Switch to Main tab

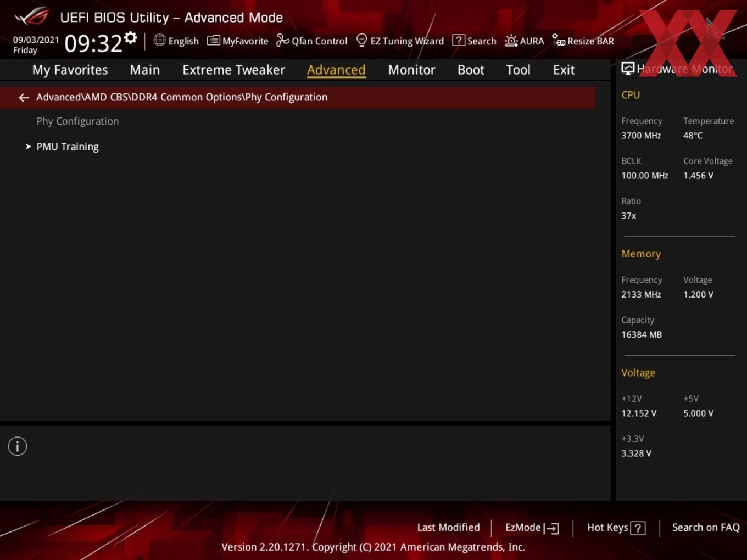pyautogui.click(x=145, y=70)
